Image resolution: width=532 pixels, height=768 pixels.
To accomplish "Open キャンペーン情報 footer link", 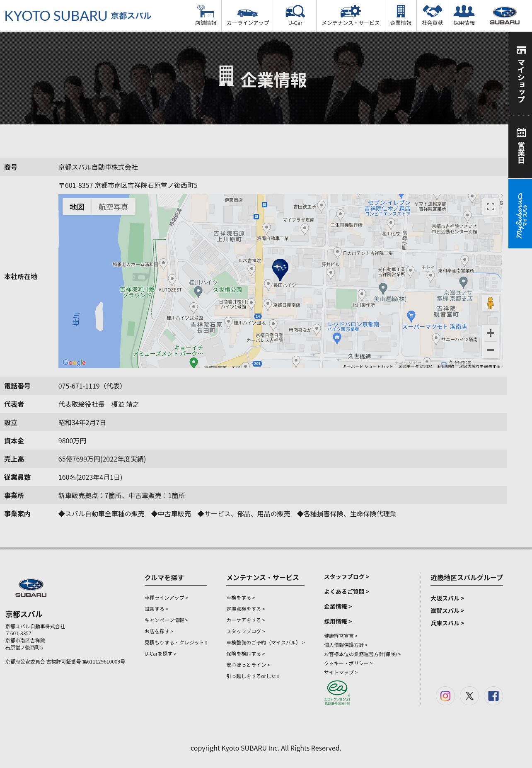I will click(166, 620).
